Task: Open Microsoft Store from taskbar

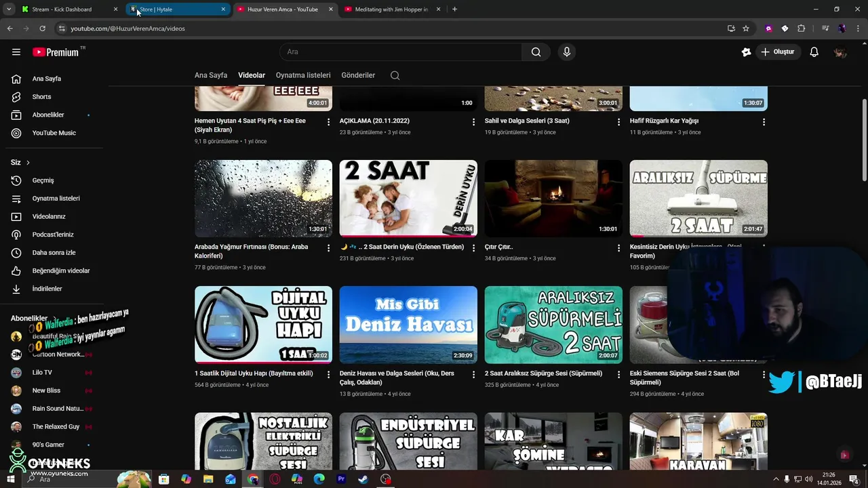Action: click(x=163, y=479)
